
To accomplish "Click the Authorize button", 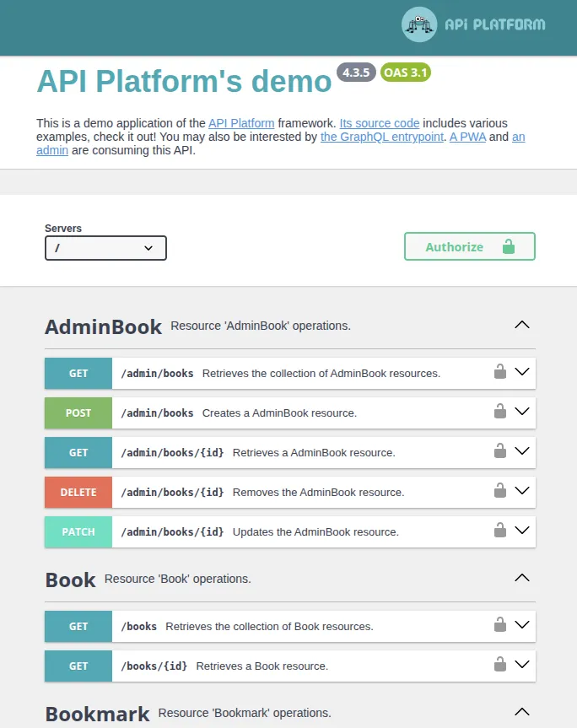I will click(470, 246).
